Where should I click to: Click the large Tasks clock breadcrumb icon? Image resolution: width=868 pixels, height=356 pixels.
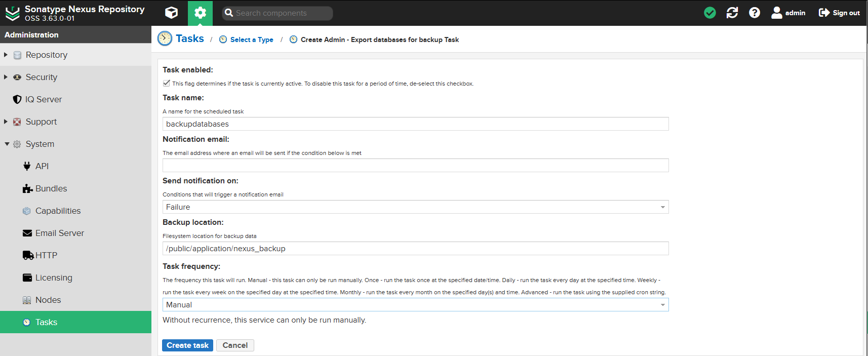tap(165, 38)
